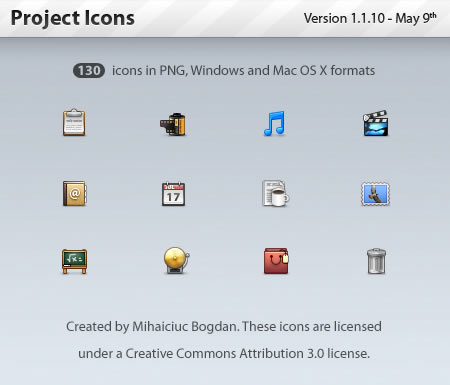Select the address book @ icon
The height and width of the screenshot is (385, 450).
point(75,194)
